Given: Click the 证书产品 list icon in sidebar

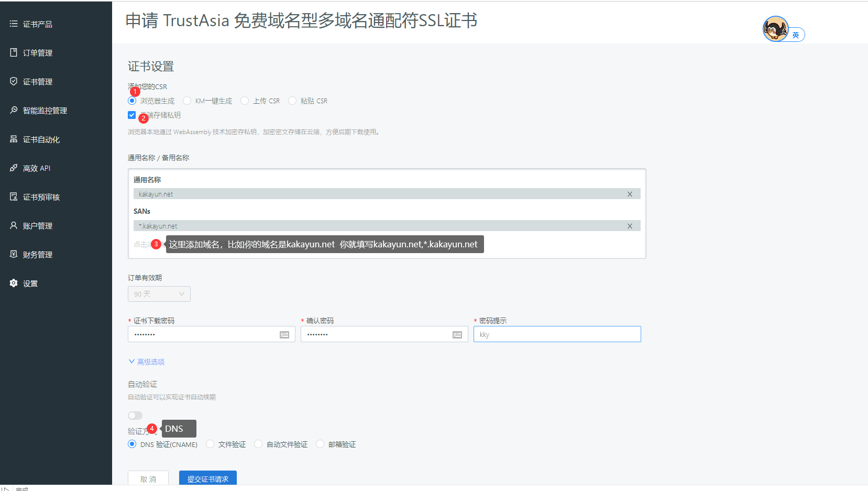Looking at the screenshot, I should coord(14,24).
